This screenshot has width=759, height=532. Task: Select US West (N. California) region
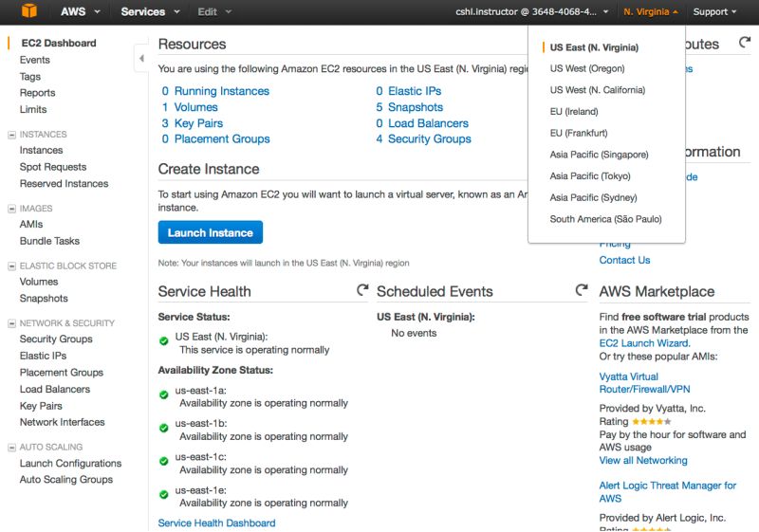point(598,90)
